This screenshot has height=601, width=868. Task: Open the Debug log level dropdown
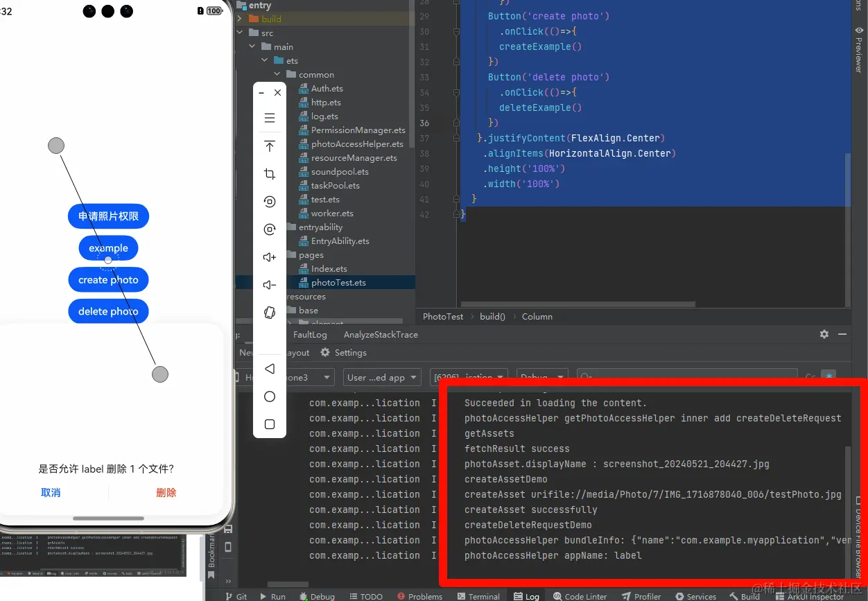542,377
